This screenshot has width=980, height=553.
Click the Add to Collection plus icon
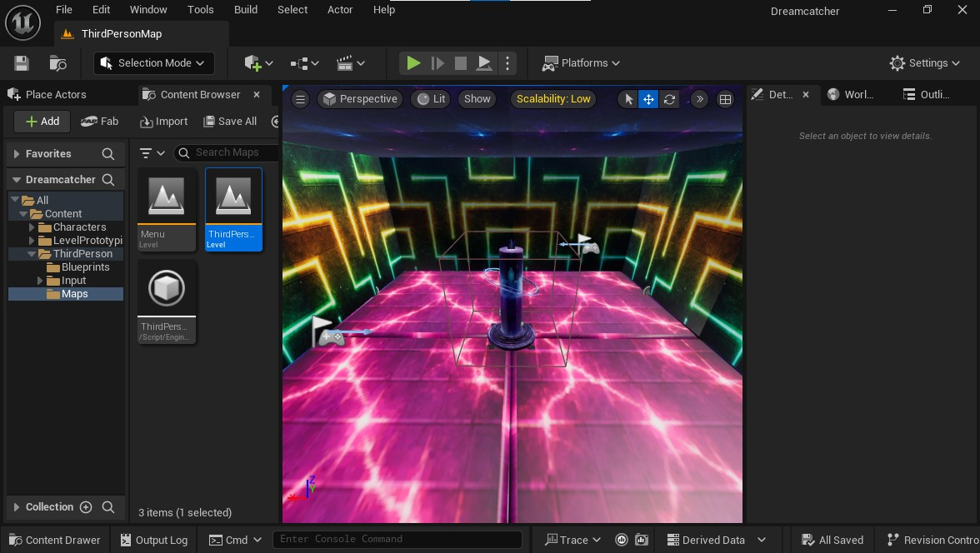pos(86,507)
